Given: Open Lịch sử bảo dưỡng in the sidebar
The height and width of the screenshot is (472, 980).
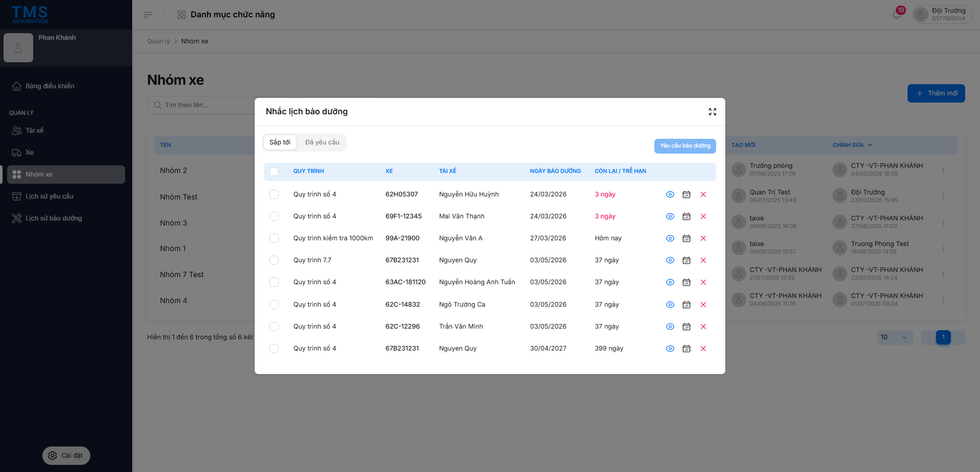Looking at the screenshot, I should 54,218.
